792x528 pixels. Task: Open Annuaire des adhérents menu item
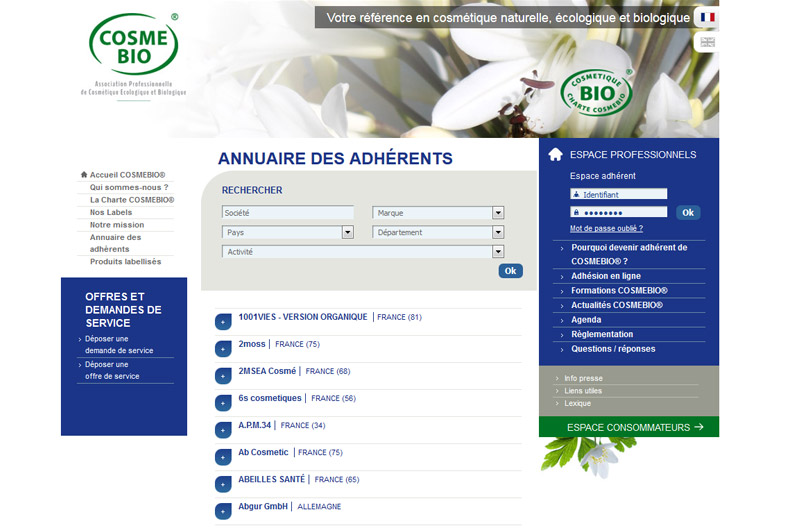pyautogui.click(x=115, y=243)
